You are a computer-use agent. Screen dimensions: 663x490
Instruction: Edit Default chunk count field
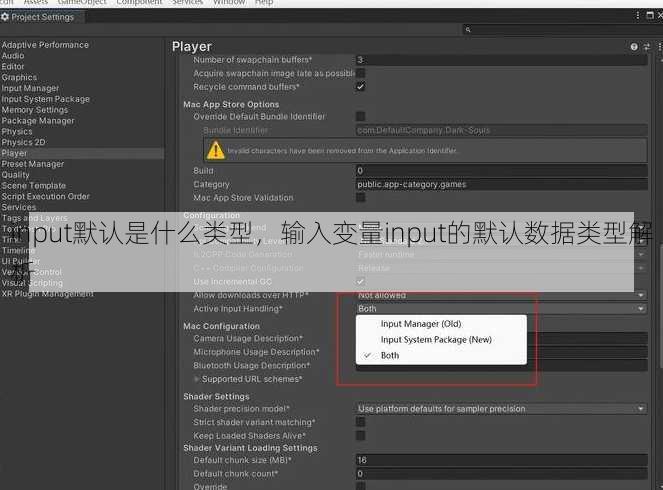[501, 474]
